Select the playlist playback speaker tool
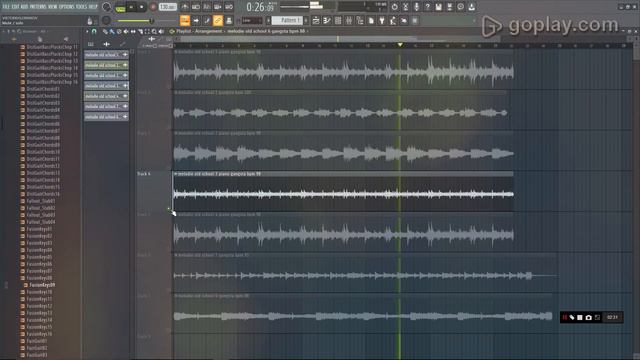640x360 pixels. [x=161, y=31]
